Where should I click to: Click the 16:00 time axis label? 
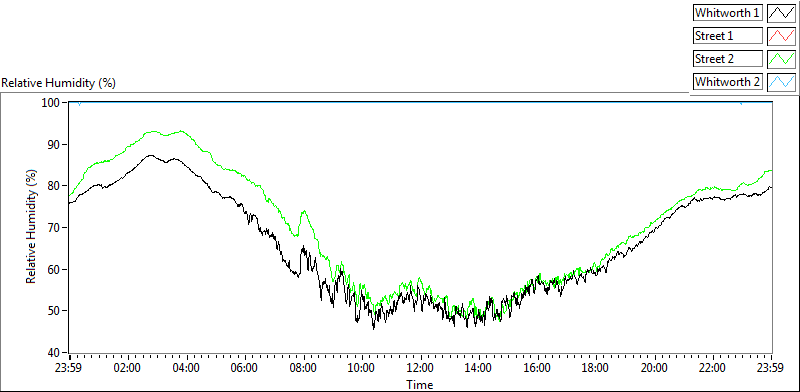coord(538,368)
